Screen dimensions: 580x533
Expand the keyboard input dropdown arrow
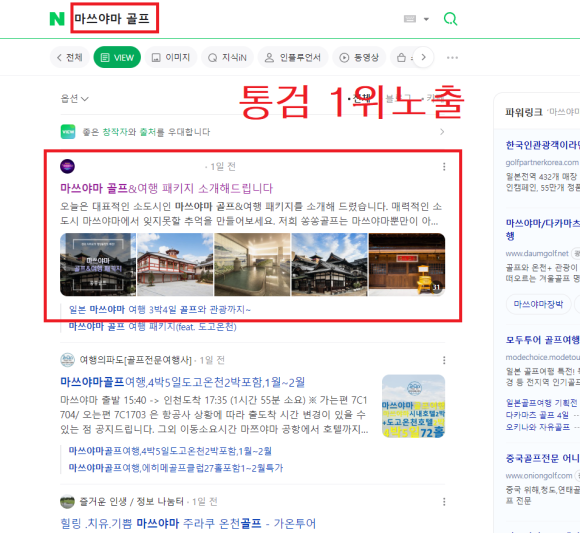pyautogui.click(x=426, y=19)
